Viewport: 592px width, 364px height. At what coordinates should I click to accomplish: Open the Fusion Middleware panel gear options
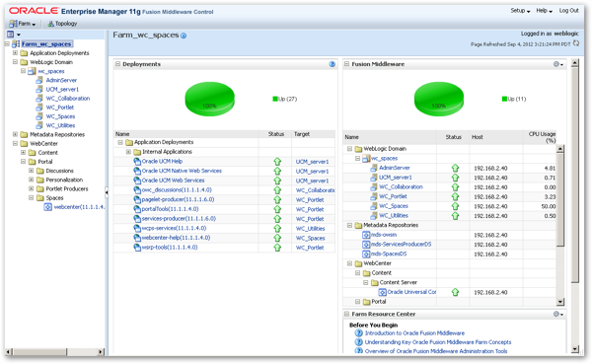[x=558, y=64]
